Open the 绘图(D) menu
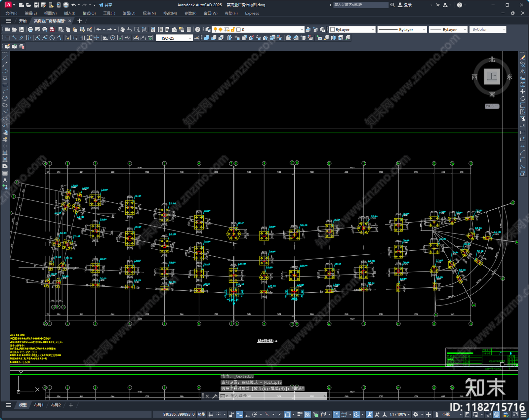The width and height of the screenshot is (529, 420). click(129, 13)
